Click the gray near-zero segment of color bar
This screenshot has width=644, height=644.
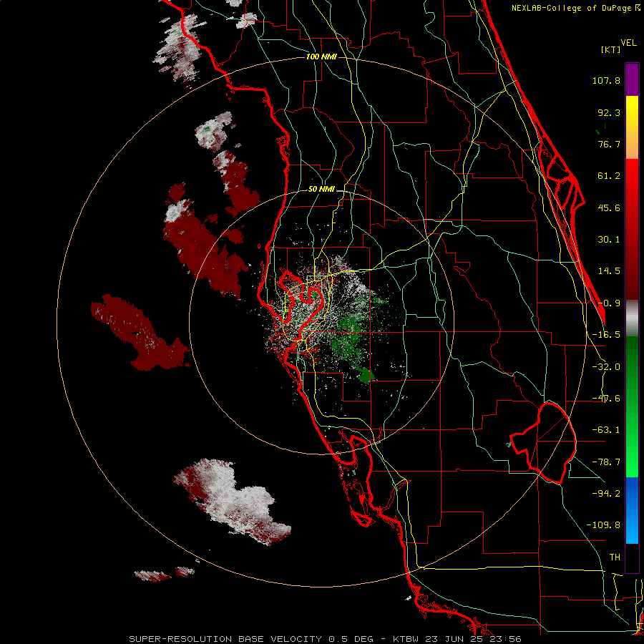coord(632,318)
